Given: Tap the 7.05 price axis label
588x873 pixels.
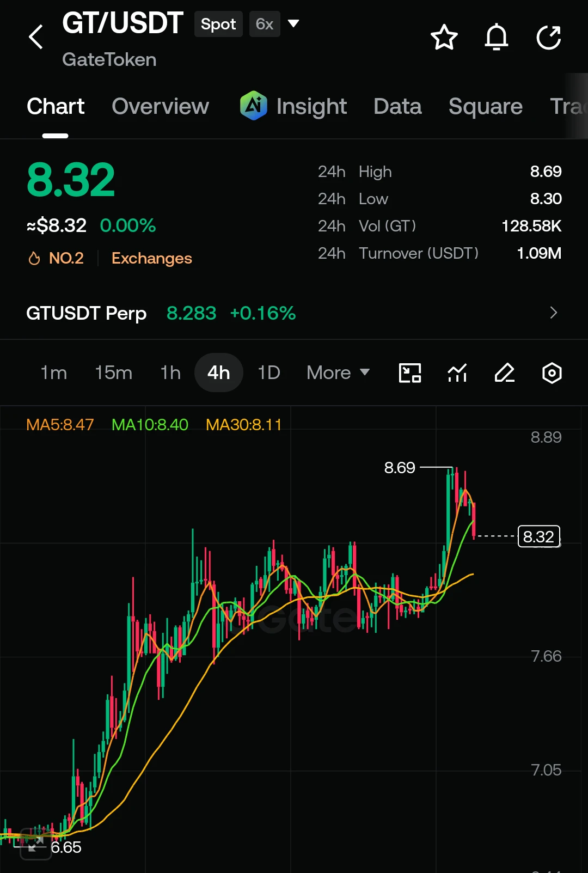Looking at the screenshot, I should click(x=546, y=770).
